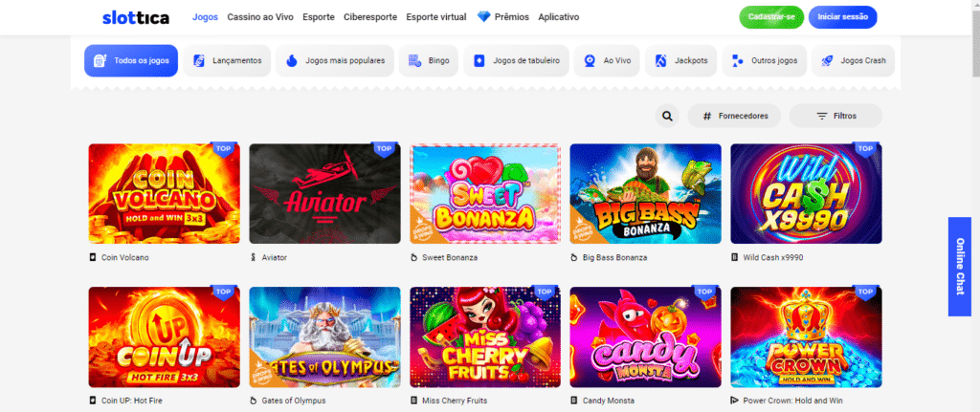Select the Lançamentos tab
980x412 pixels.
pos(227,60)
